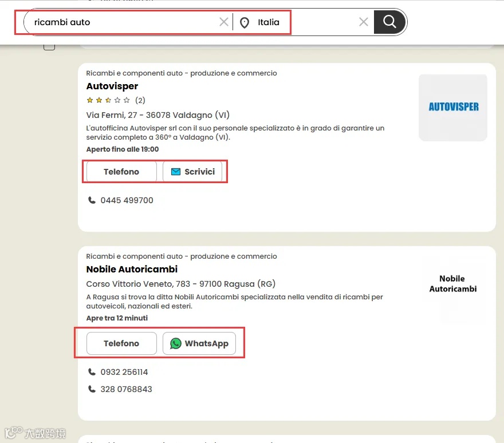Open Nobile Autoricambi listing title

132,269
